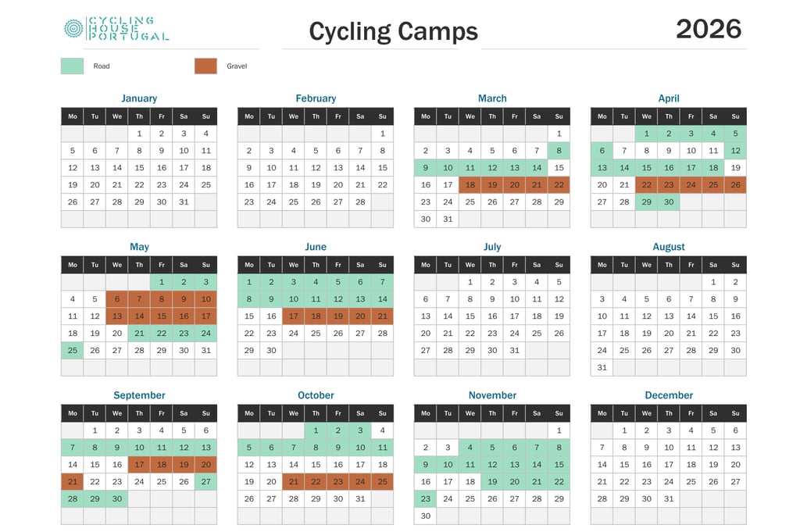Select the March month heading
The image size is (800, 532).
(x=492, y=98)
